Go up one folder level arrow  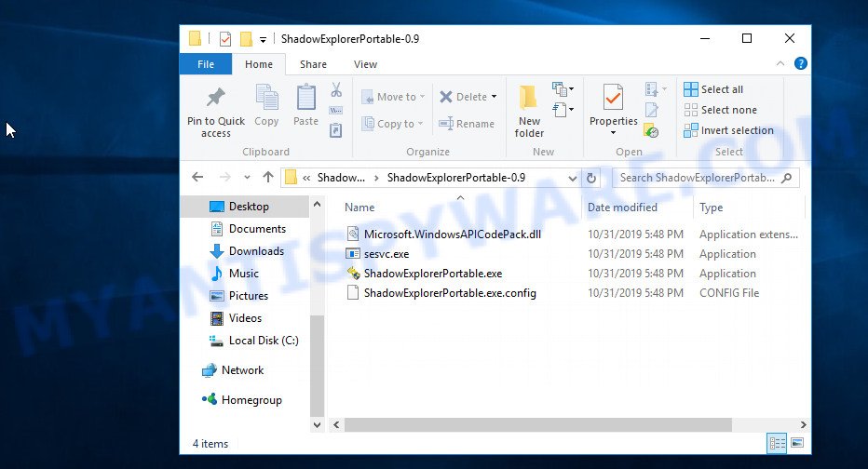268,178
